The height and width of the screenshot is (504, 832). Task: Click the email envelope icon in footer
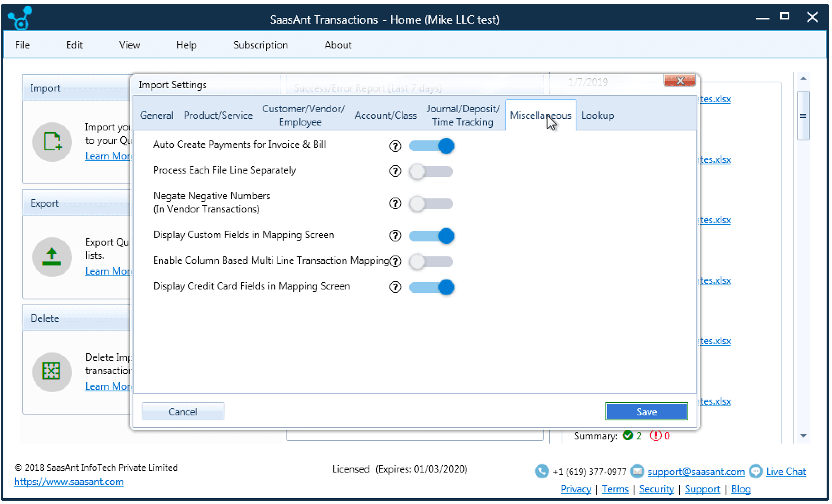tap(637, 471)
